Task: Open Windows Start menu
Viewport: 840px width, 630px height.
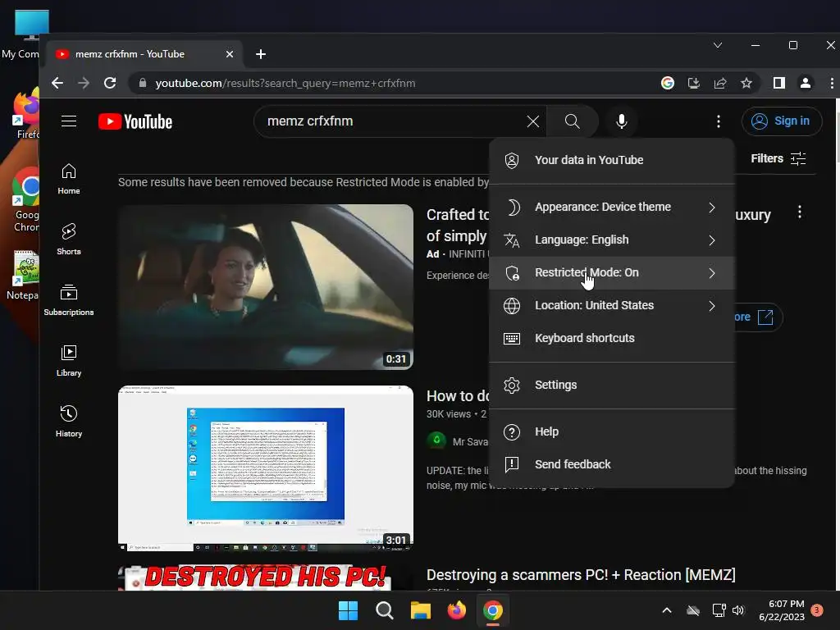Action: pos(348,610)
